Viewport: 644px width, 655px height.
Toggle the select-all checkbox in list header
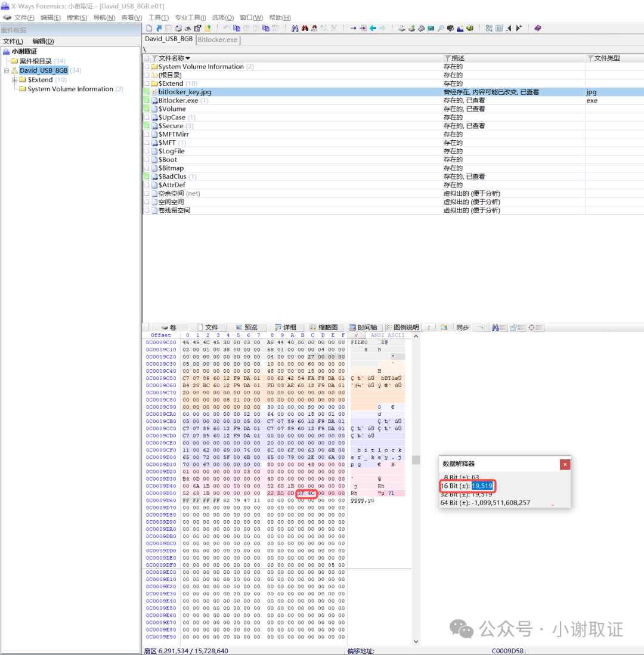tap(147, 58)
